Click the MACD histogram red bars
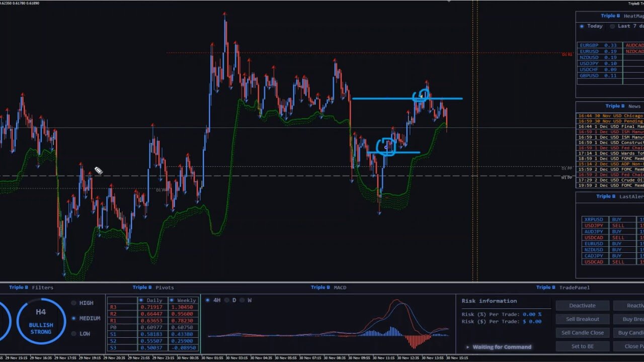Screen dimensions: 644x362 coord(417,341)
